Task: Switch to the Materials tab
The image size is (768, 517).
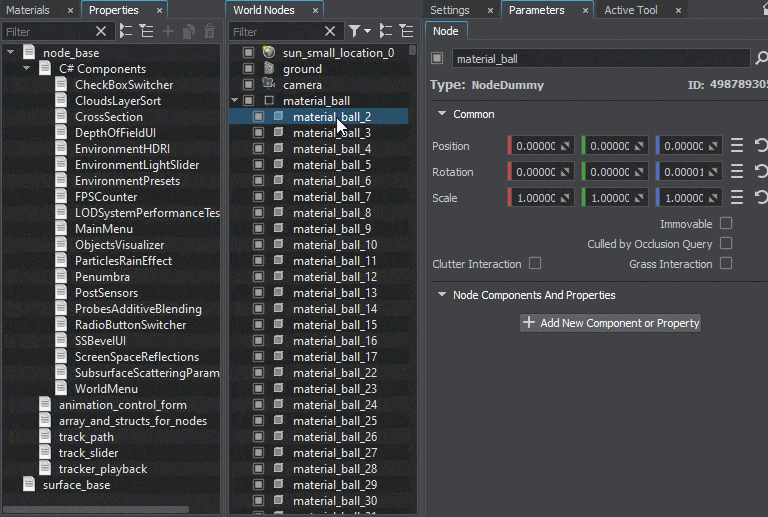Action: coord(28,10)
